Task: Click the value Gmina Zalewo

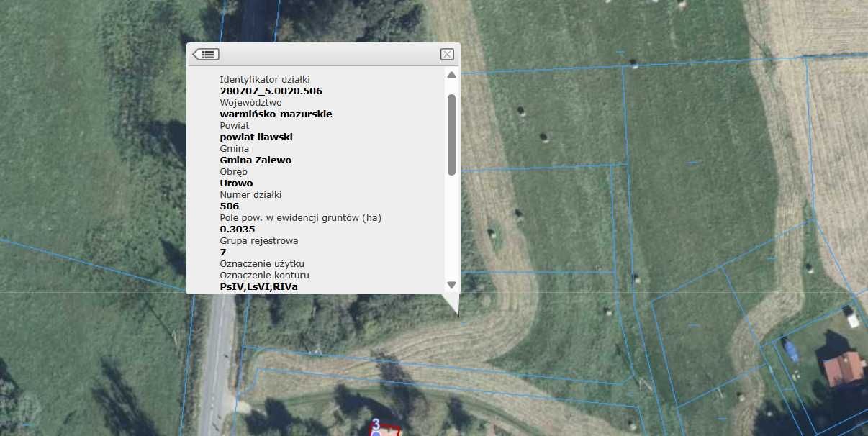Action: pyautogui.click(x=256, y=160)
